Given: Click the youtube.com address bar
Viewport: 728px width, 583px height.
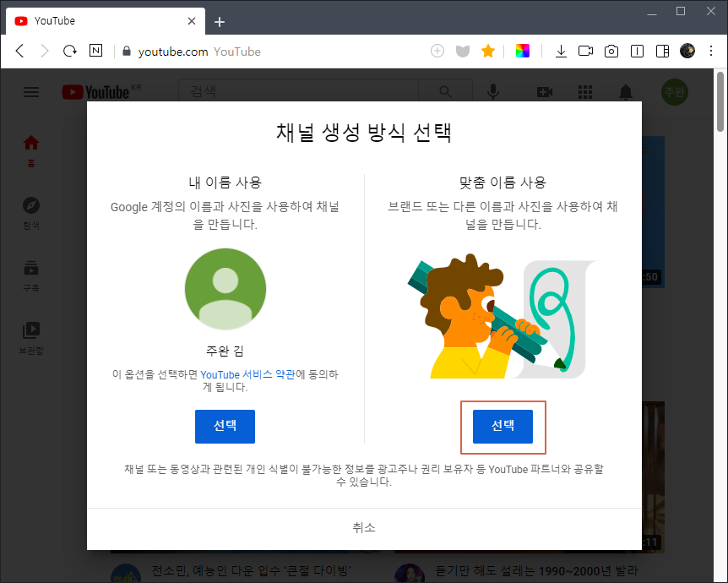Looking at the screenshot, I should 274,51.
